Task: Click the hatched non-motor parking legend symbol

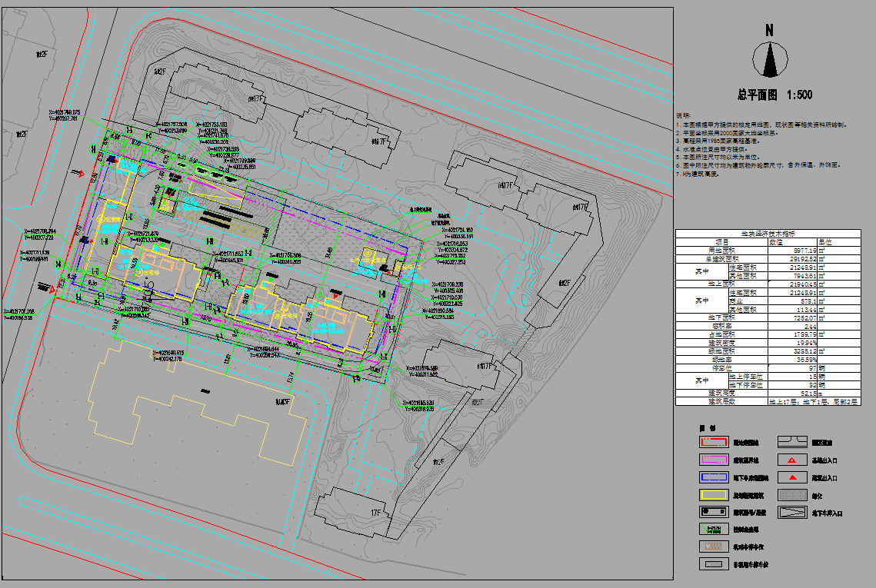Action: tap(712, 564)
